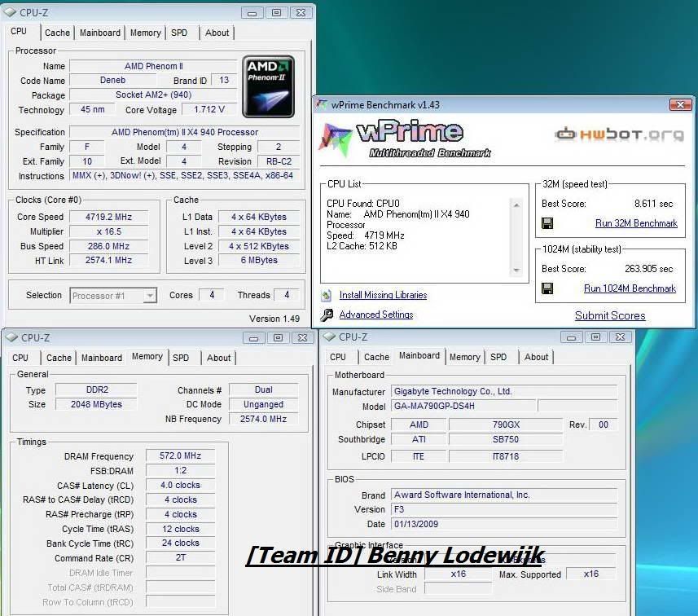Switch to SPD tab in the processor CPU-Z window
This screenshot has width=698, height=616.
[179, 33]
